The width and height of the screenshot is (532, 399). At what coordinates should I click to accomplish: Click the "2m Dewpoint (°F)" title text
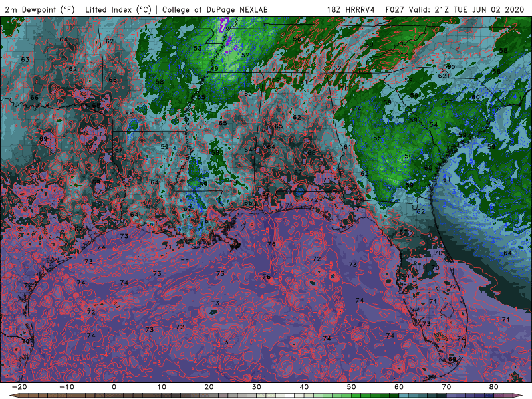[x=39, y=9]
